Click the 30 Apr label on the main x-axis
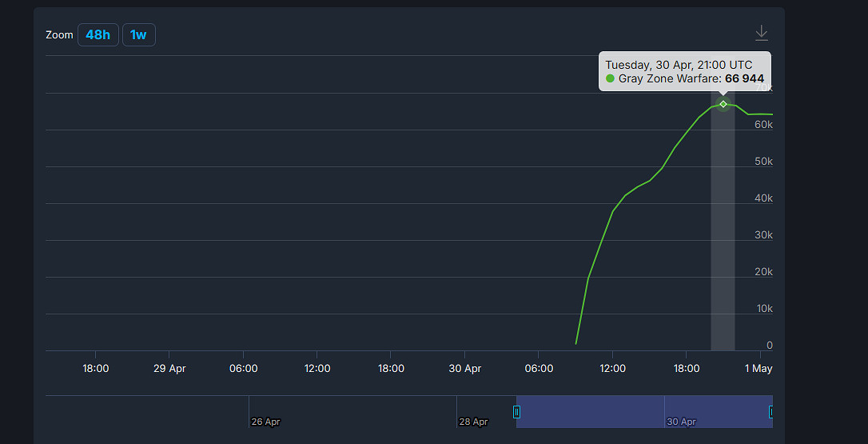Screen dimensions: 868x444 point(464,369)
